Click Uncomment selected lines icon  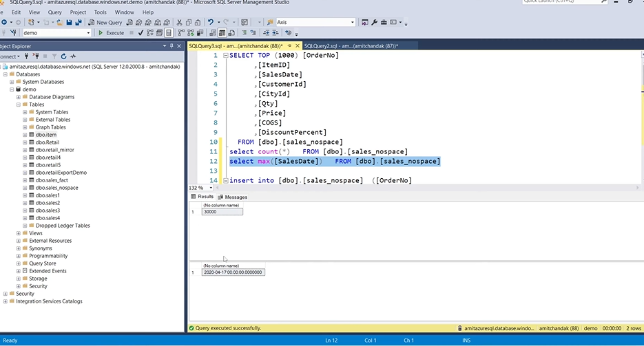tap(253, 33)
